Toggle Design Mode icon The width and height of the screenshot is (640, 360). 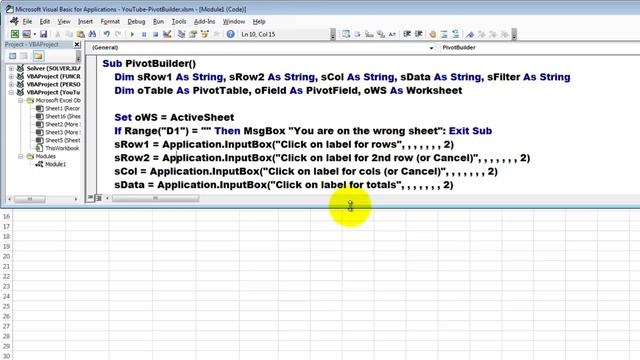coord(167,34)
